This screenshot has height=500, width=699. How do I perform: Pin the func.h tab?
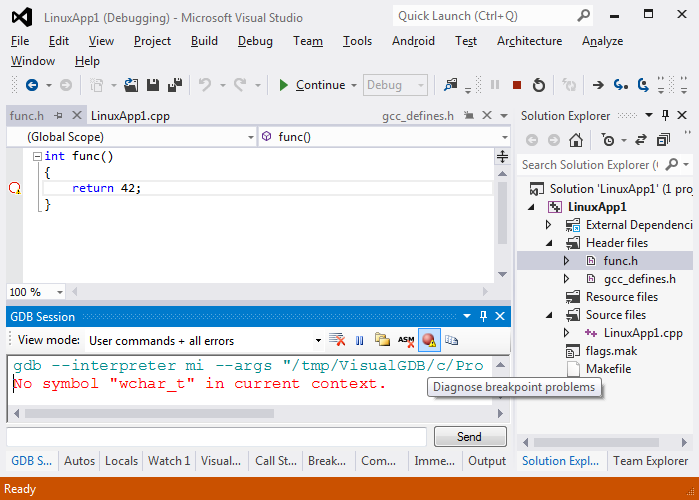(58, 116)
